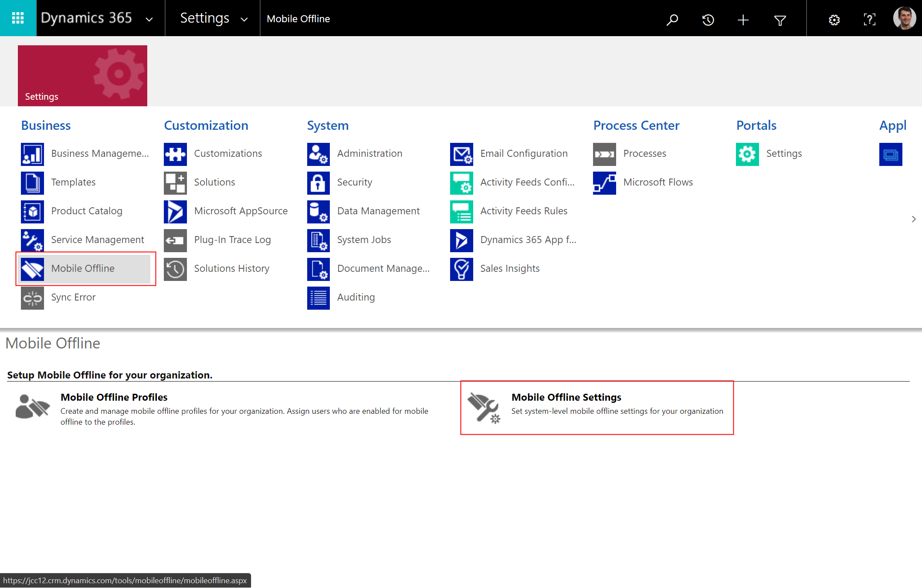Image resolution: width=922 pixels, height=588 pixels.
Task: Open Mobile Offline Profiles
Action: coord(114,397)
